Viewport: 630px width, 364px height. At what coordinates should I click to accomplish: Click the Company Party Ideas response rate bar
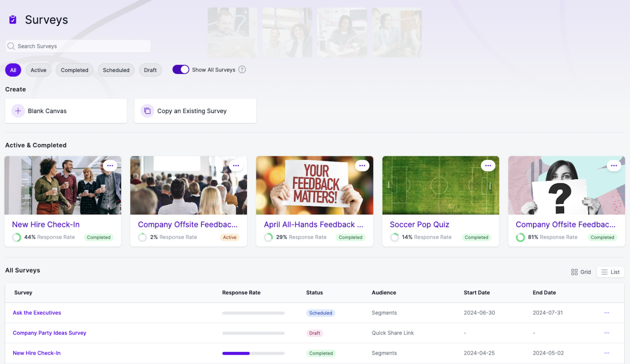[253, 333]
